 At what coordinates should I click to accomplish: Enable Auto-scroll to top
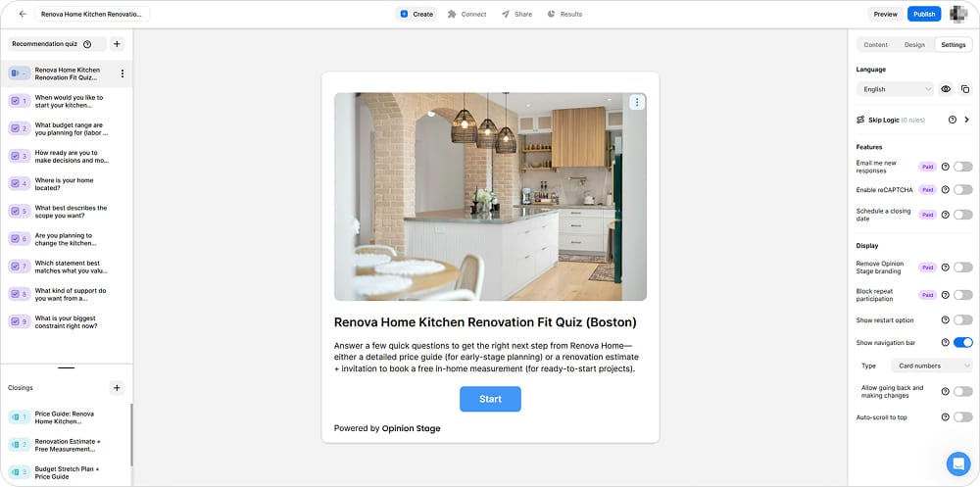pyautogui.click(x=962, y=417)
